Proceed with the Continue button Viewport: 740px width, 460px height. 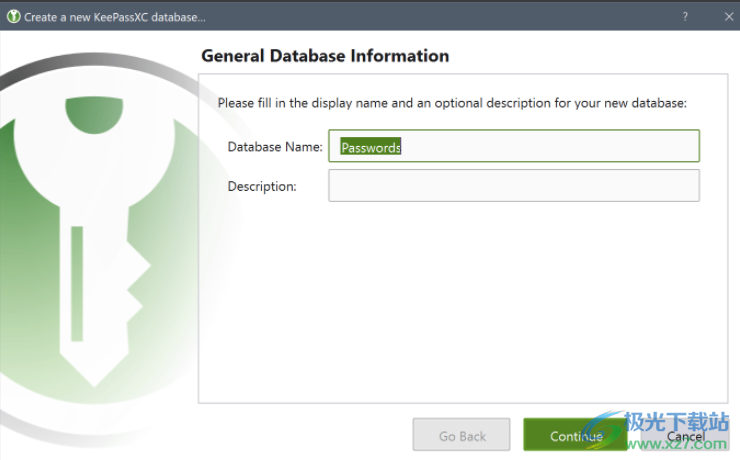point(576,435)
